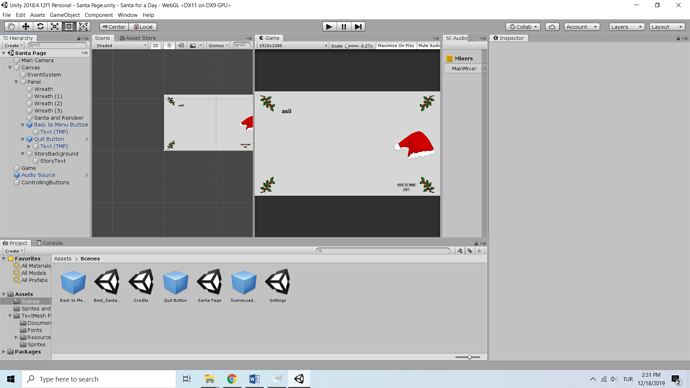This screenshot has height=388, width=690.
Task: Select the Rect Transform tool
Action: pyautogui.click(x=69, y=27)
